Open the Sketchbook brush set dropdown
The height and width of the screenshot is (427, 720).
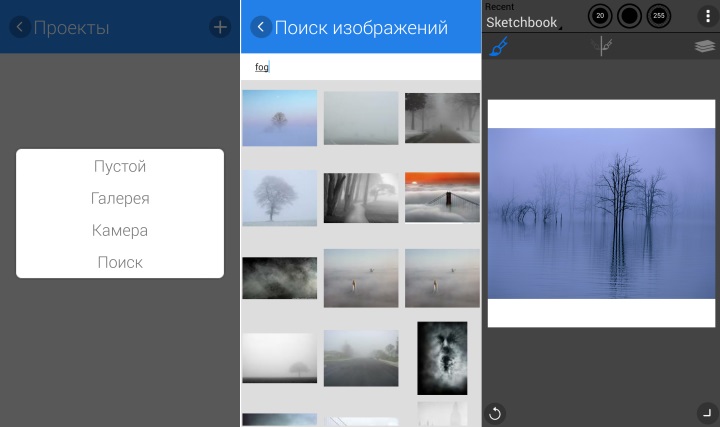(523, 22)
